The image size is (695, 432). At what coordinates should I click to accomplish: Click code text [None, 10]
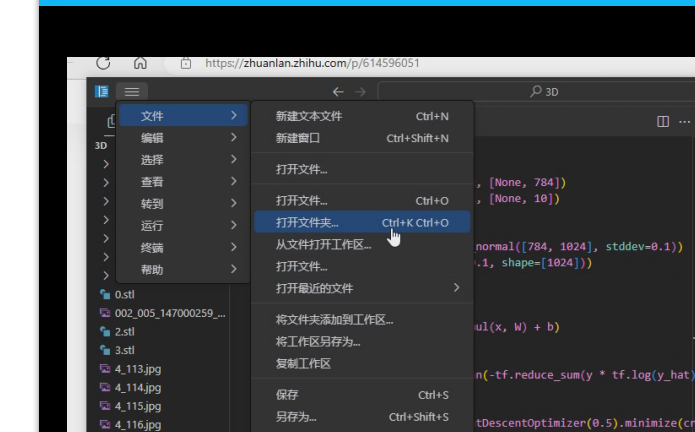point(519,198)
